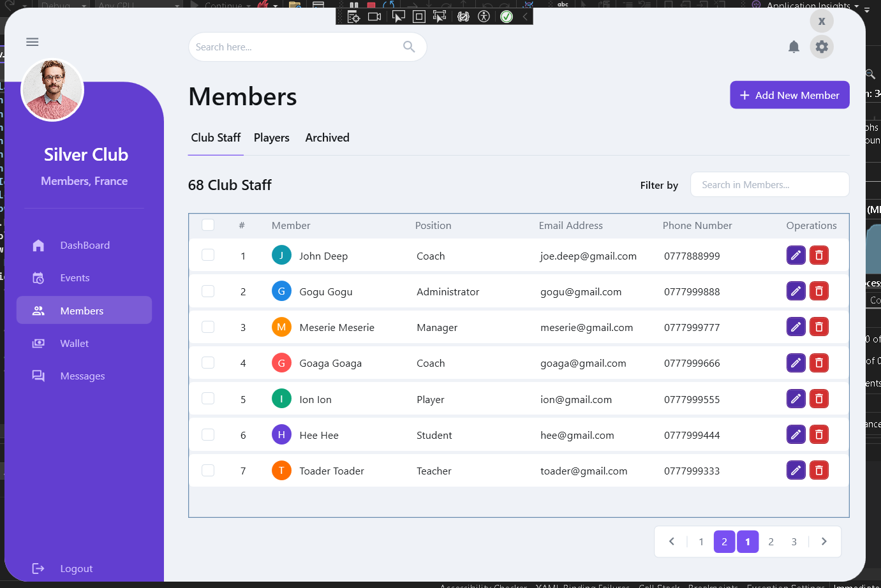Delete Gogu Gogu using the trash icon
This screenshot has width=881, height=588.
pyautogui.click(x=819, y=291)
